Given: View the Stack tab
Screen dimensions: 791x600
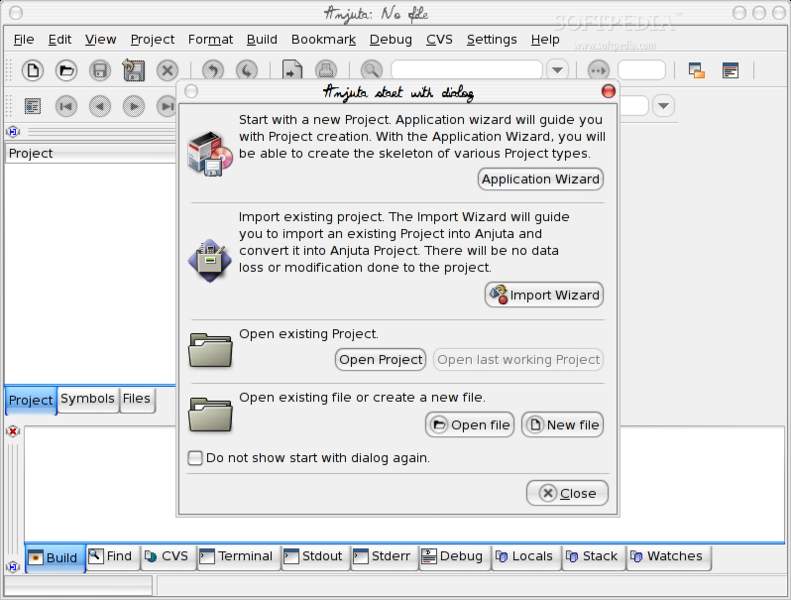Looking at the screenshot, I should click(x=594, y=557).
